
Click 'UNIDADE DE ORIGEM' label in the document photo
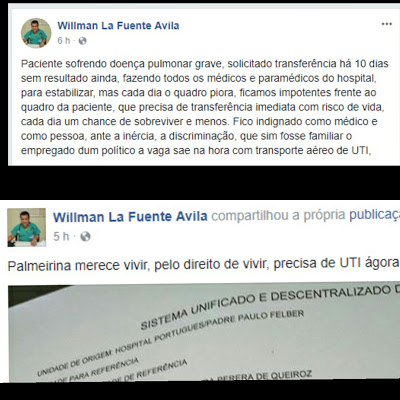[75, 362]
